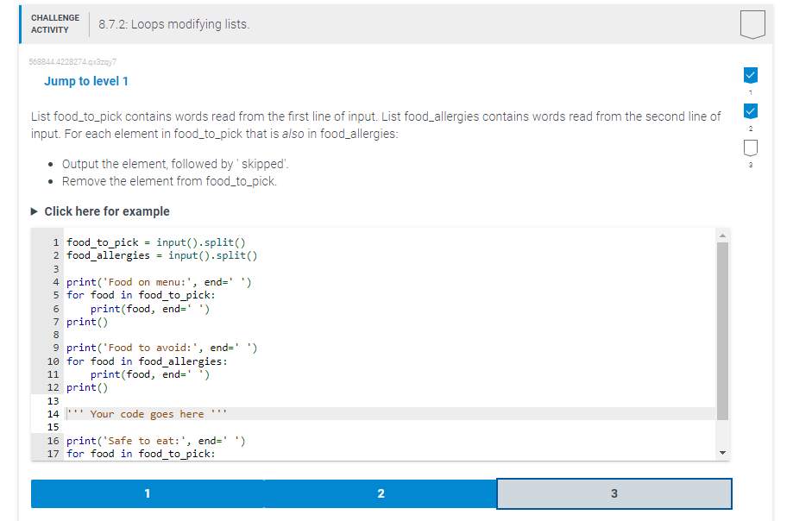812x521 pixels.
Task: Click empty editable line 15 in editor
Action: tap(390, 427)
